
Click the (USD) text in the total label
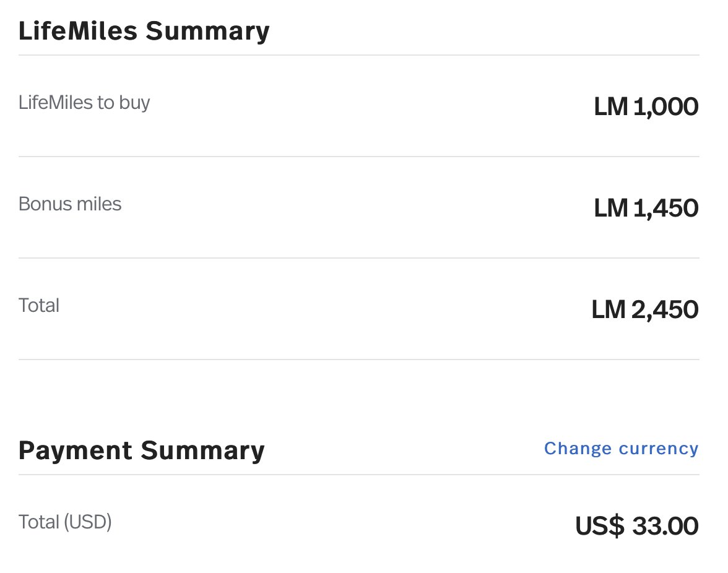(88, 522)
